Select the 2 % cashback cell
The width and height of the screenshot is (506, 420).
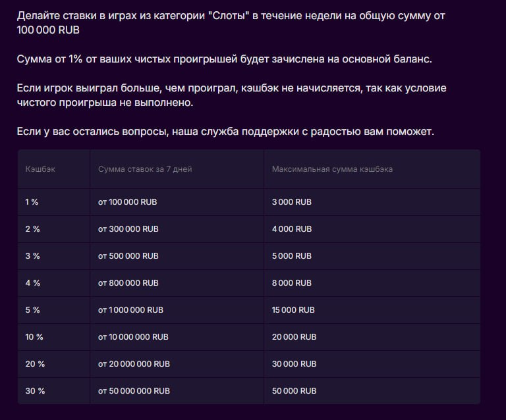pyautogui.click(x=33, y=229)
